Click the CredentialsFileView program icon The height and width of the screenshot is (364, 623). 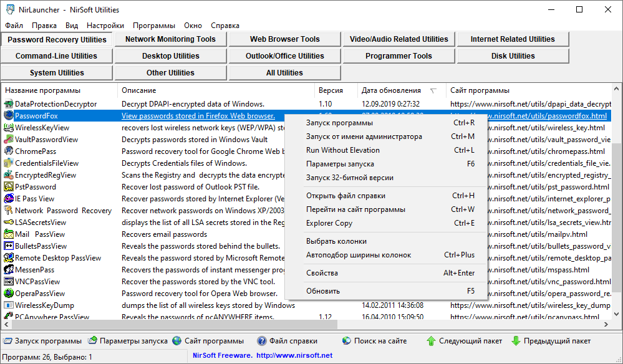tap(8, 163)
